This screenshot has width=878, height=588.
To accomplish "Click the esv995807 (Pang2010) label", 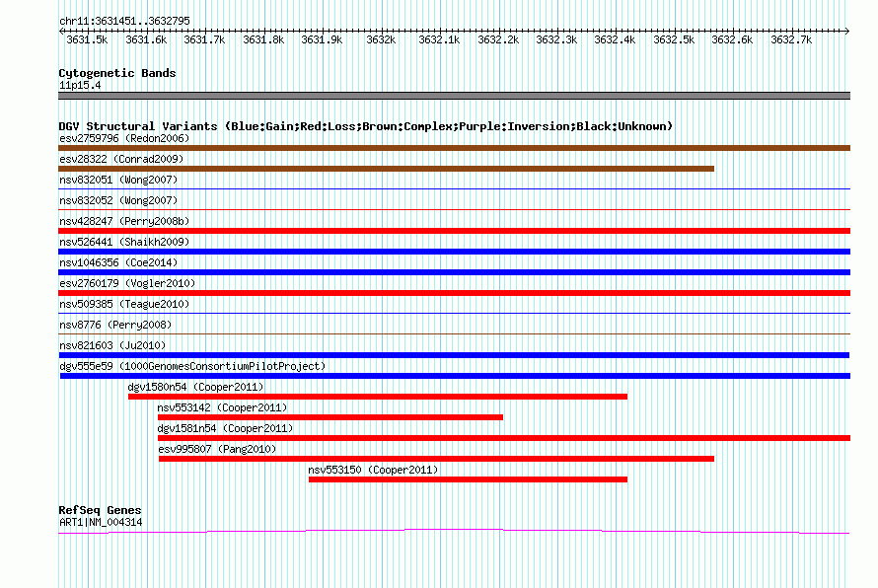I will pos(217,449).
